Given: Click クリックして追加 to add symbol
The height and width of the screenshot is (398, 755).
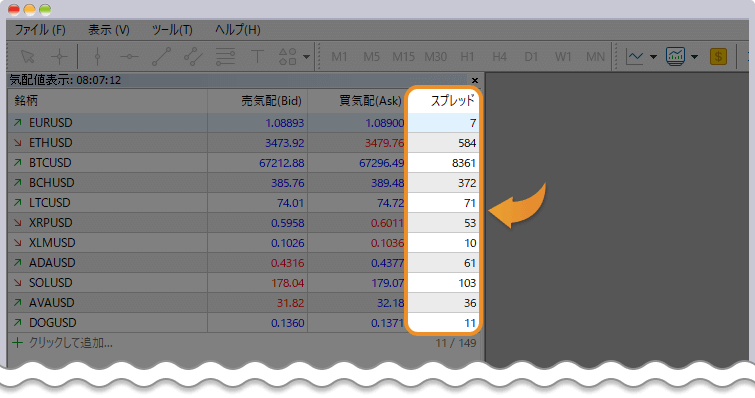Looking at the screenshot, I should pyautogui.click(x=71, y=343).
